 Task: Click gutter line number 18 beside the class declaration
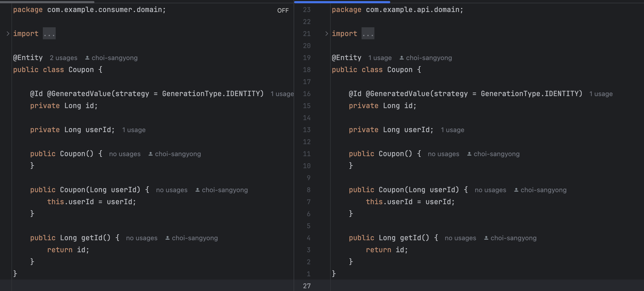307,70
